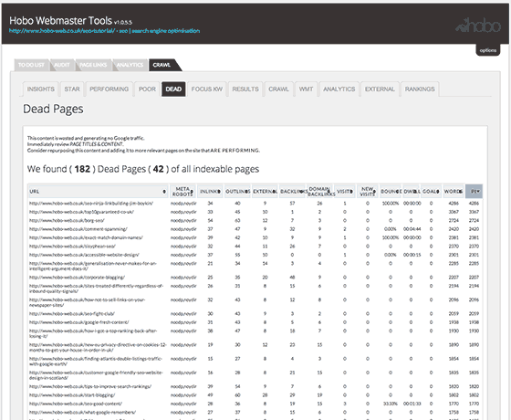The image size is (511, 420).
Task: Open the sisyphean-seo URL
Action: [72, 247]
